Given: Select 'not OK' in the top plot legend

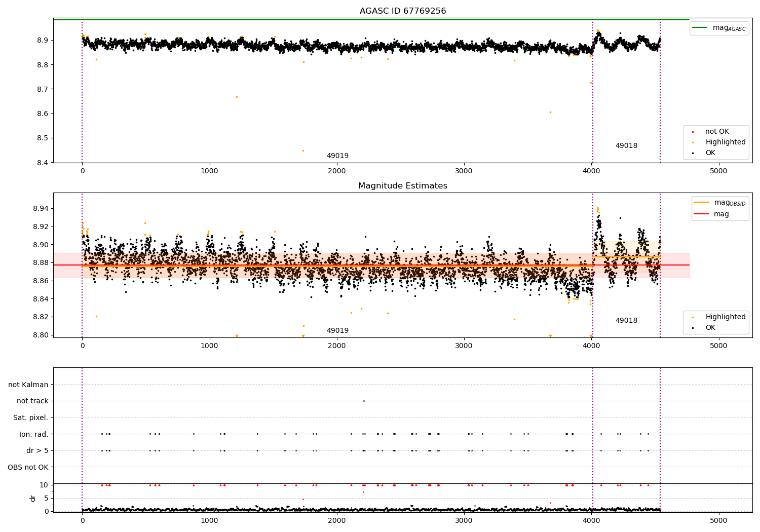Looking at the screenshot, I should tap(717, 132).
